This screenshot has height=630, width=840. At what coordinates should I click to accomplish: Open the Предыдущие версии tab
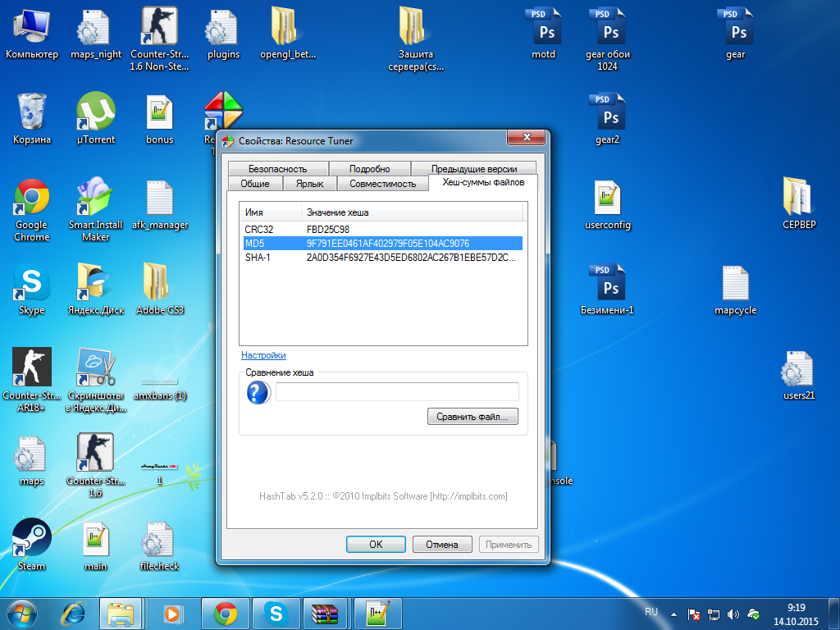point(474,169)
